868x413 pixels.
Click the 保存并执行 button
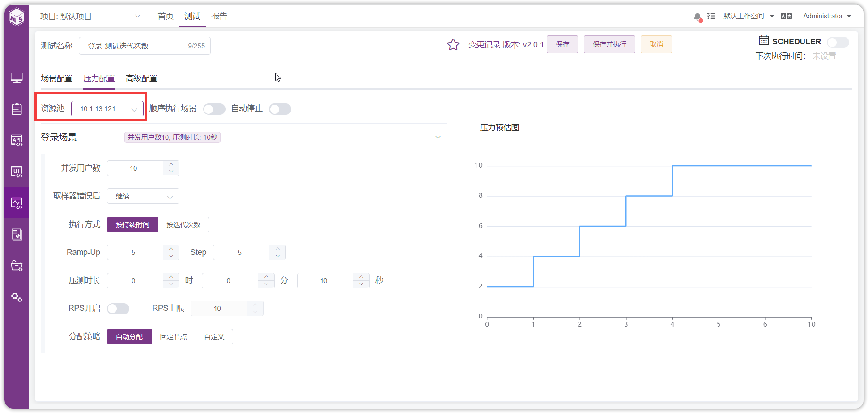coord(609,44)
